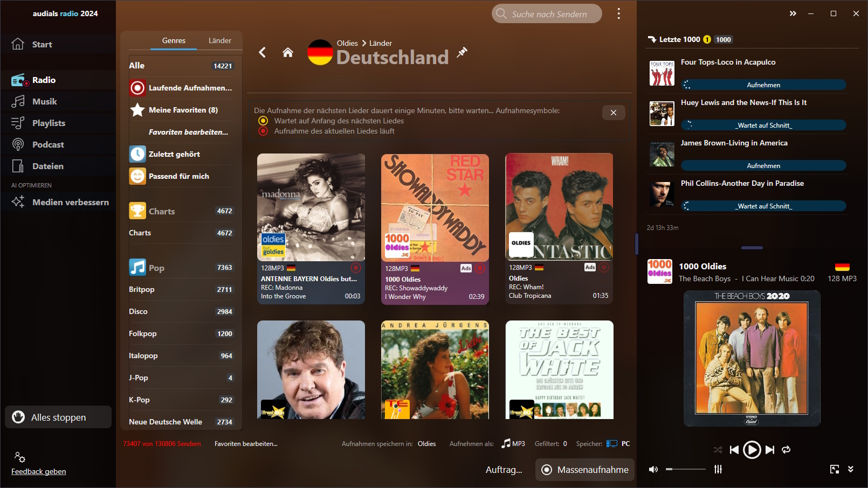The height and width of the screenshot is (488, 868).
Task: Adjust the volume slider
Action: 686,469
